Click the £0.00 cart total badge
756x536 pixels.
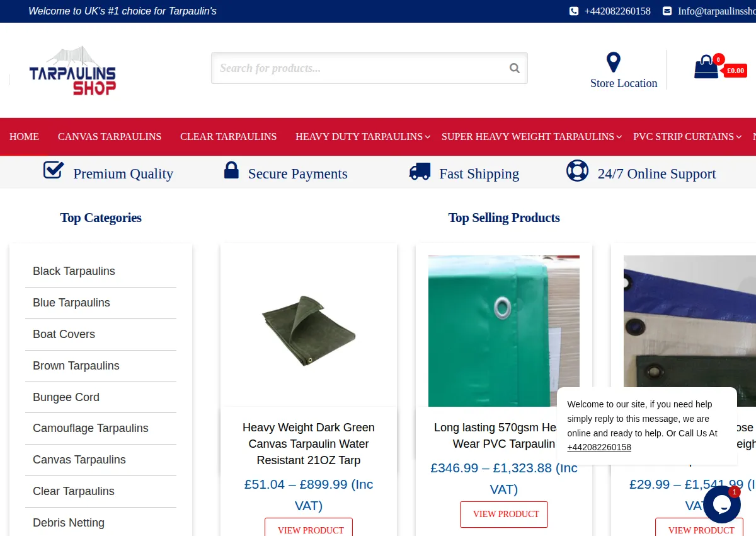click(735, 71)
